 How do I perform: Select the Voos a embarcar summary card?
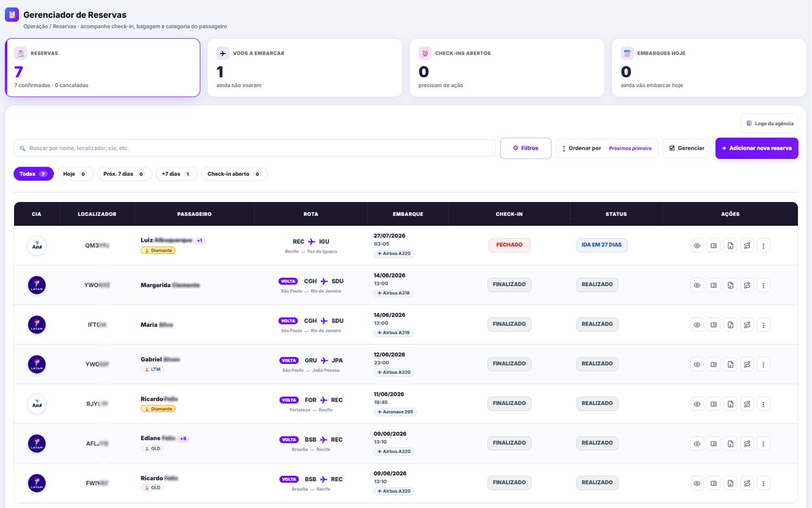coord(304,67)
